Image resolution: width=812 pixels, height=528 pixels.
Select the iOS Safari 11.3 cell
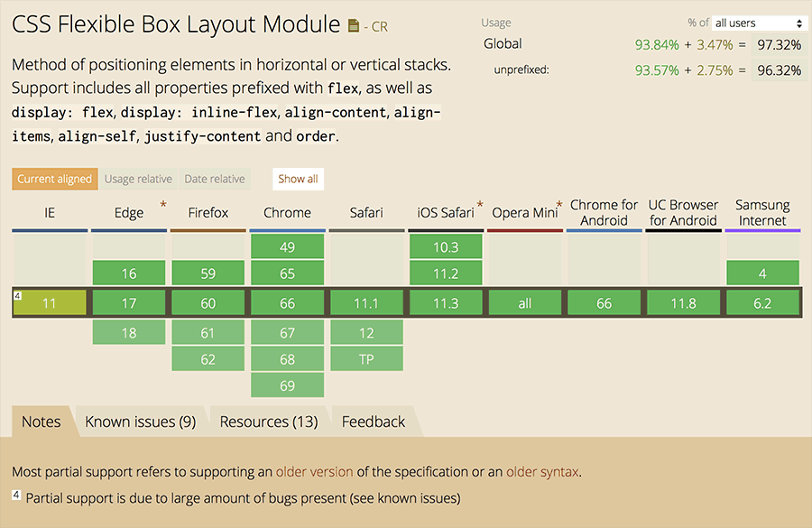(x=446, y=303)
